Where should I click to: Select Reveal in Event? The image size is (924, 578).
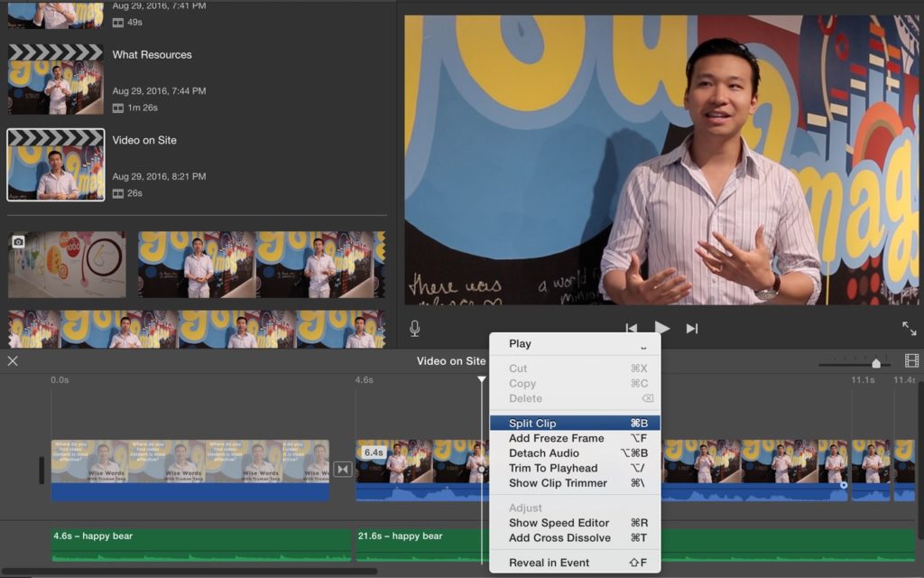coord(575,563)
